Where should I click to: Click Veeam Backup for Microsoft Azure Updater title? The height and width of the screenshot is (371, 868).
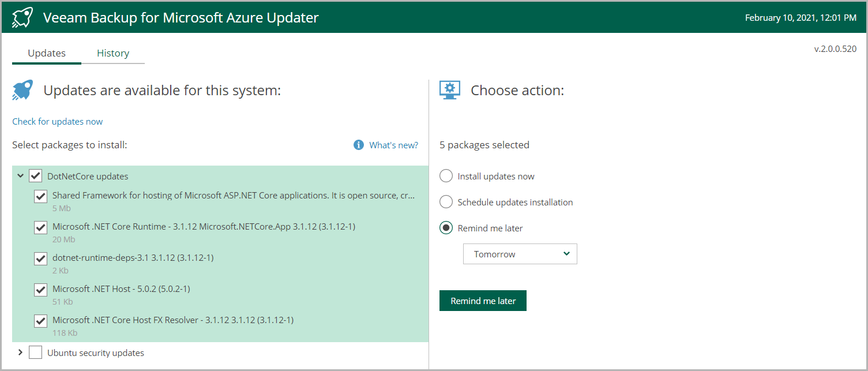[x=181, y=18]
